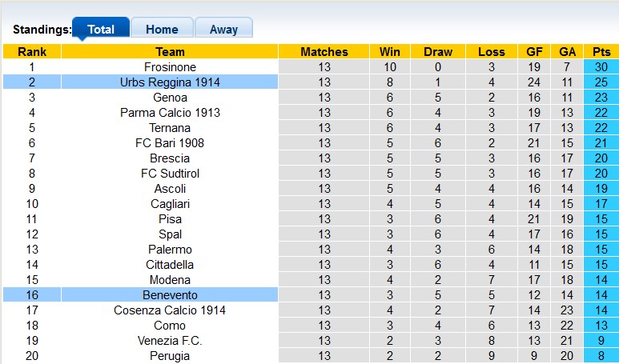Select the Genoa team link
This screenshot has height=364, width=619.
pos(170,98)
